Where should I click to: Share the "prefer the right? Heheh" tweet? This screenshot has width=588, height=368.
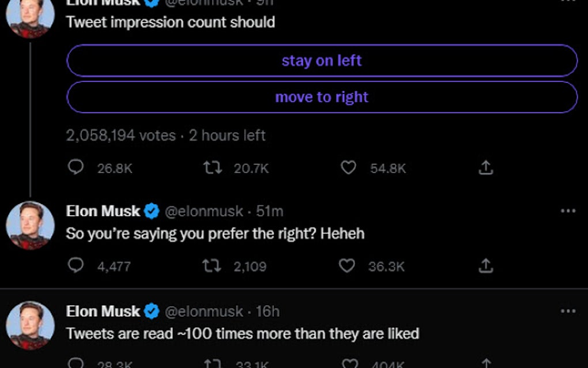(x=486, y=266)
